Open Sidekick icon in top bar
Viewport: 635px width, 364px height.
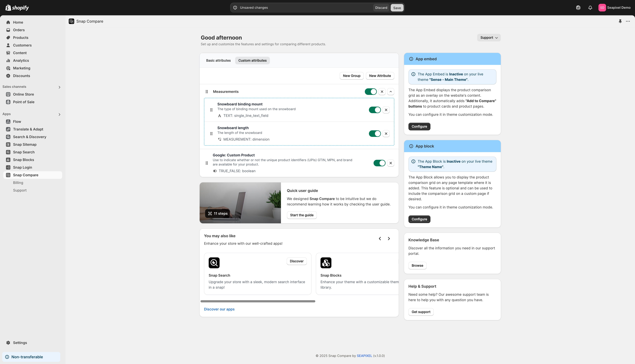578,8
